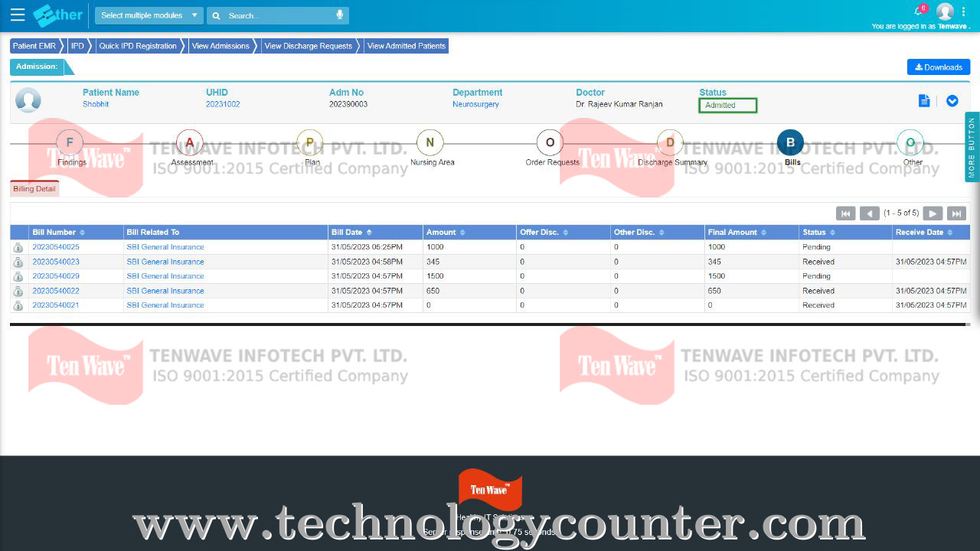Viewport: 980px width, 551px height.
Task: Click the patient photo placeholder
Action: pos(28,100)
